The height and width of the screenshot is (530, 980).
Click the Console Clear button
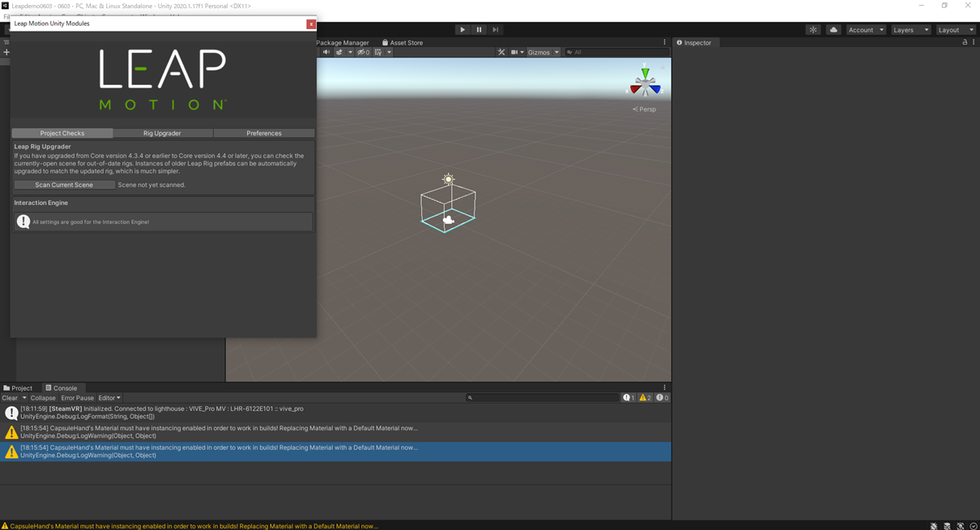click(10, 398)
